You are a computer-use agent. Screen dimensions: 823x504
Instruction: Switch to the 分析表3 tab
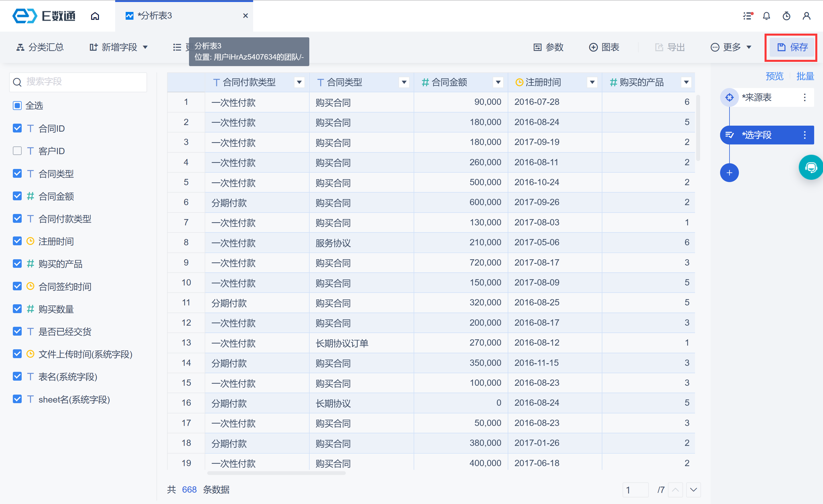click(155, 16)
